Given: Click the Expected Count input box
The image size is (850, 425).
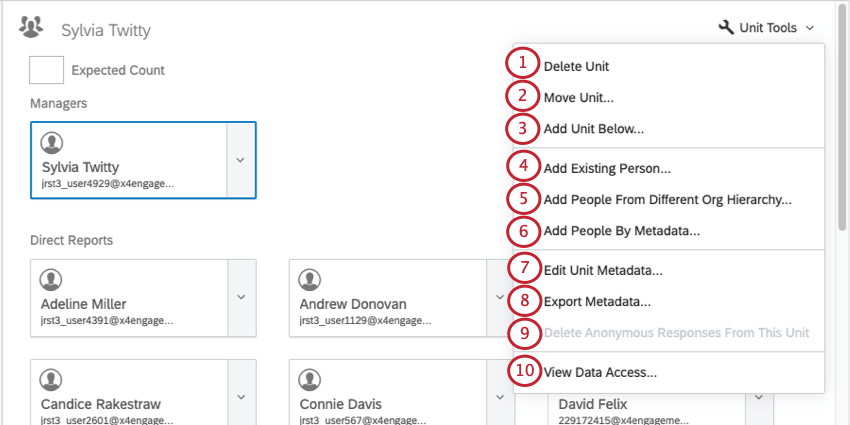Looking at the screenshot, I should (46, 70).
